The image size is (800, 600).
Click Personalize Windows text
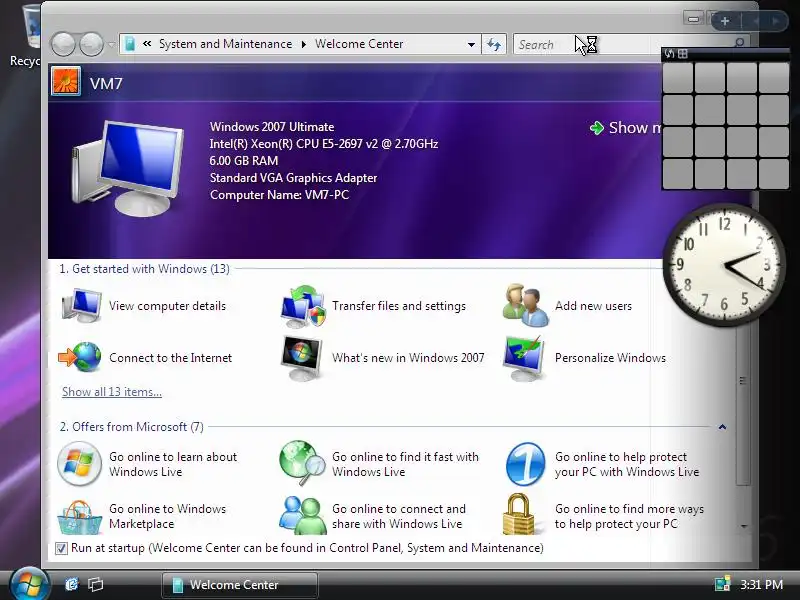pos(610,358)
